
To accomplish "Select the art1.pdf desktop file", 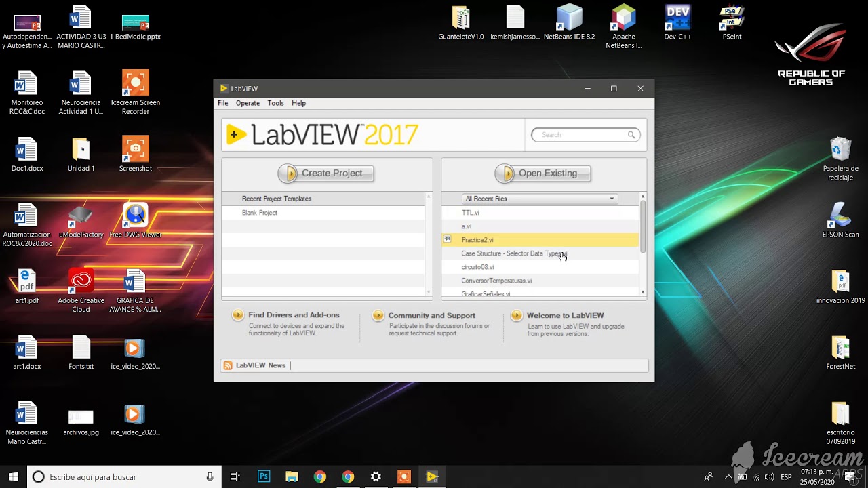I will click(x=27, y=287).
